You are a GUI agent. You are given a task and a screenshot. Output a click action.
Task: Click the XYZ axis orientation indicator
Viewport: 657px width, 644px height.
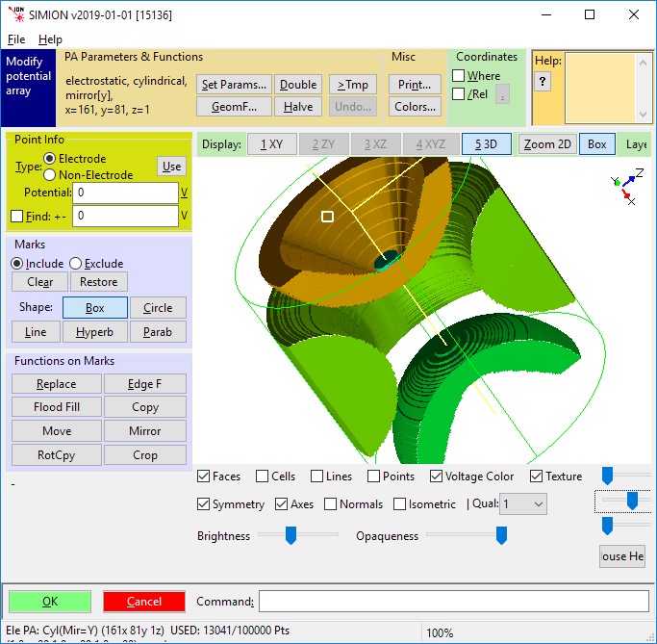626,187
